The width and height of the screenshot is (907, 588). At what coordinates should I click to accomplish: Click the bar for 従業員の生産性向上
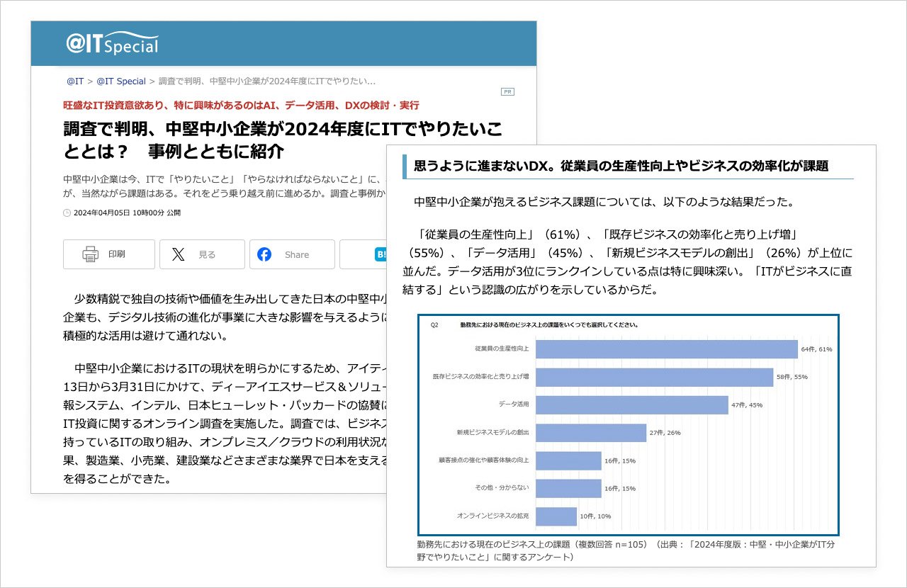tap(667, 349)
